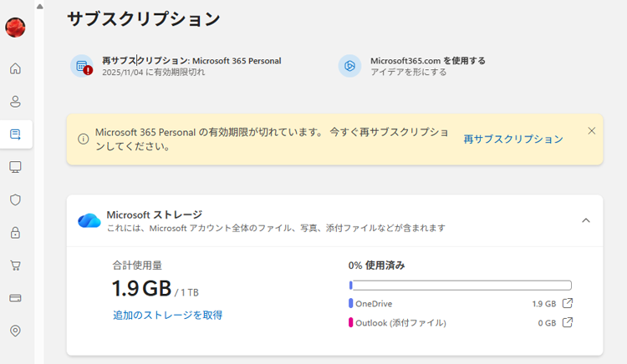Screen dimensions: 627x364
Task: Click the 2025/11/04 に有効期限切れ text
Action: (x=154, y=73)
